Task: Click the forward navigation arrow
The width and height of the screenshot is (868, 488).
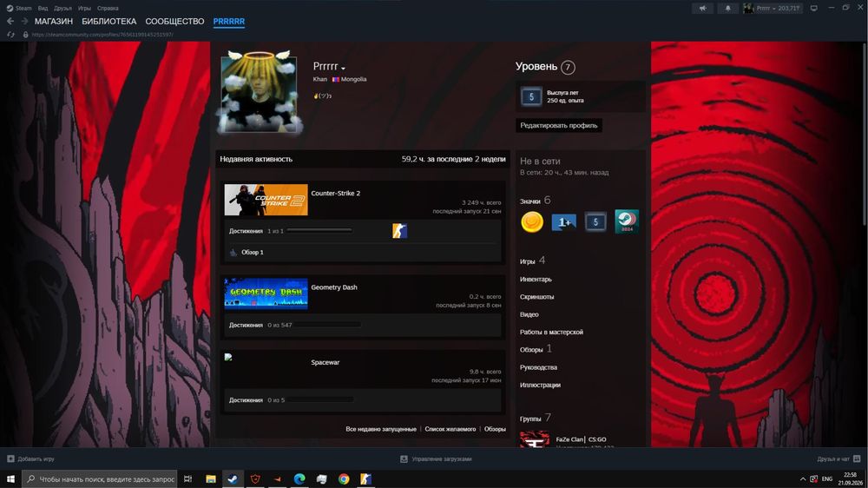Action: tap(24, 21)
